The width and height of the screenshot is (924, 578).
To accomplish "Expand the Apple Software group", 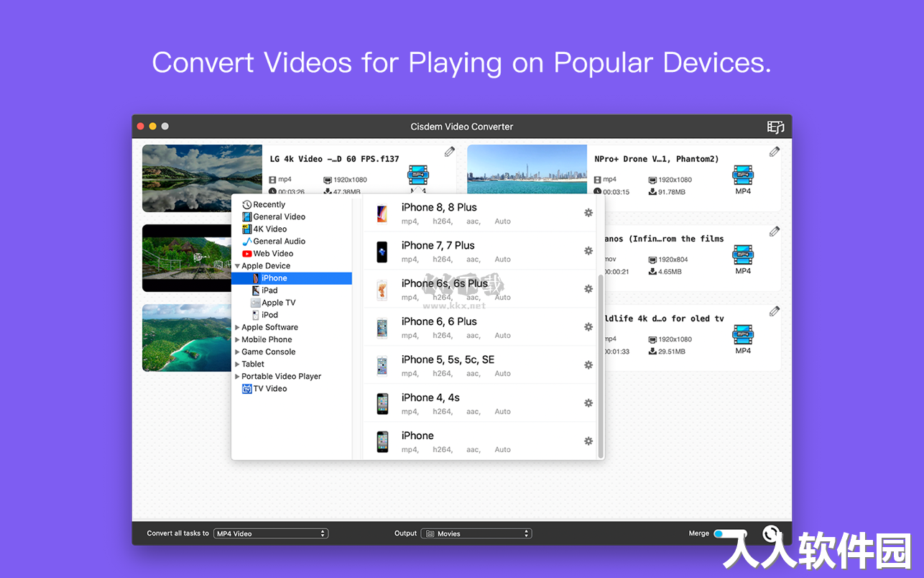I will click(x=237, y=327).
